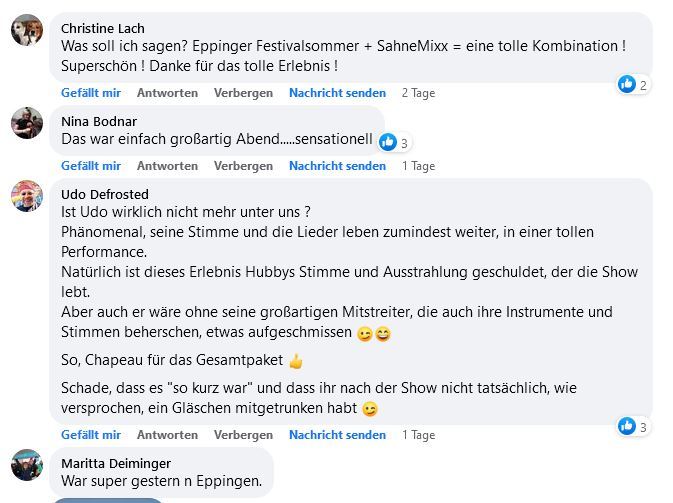Hide Nina Bodnar's comment with Verbergen
673x503 pixels.
(x=243, y=166)
